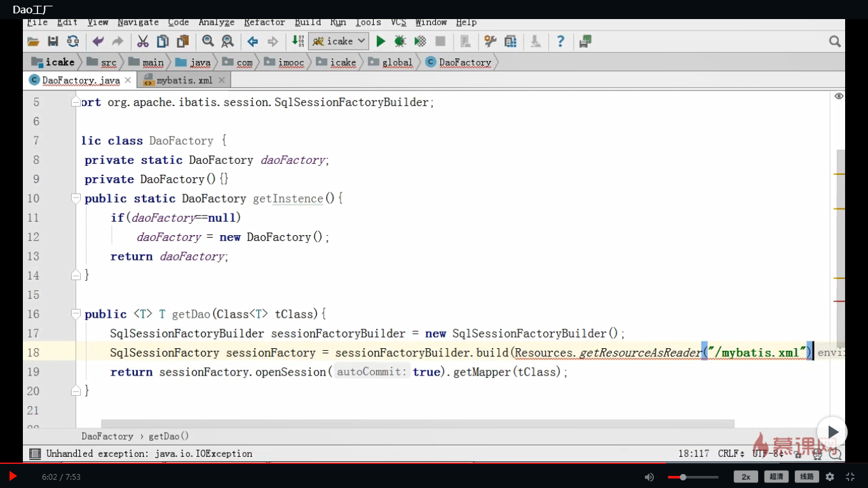Open the icake run configuration dropdown
Screen dimensions: 868x488
coord(339,41)
